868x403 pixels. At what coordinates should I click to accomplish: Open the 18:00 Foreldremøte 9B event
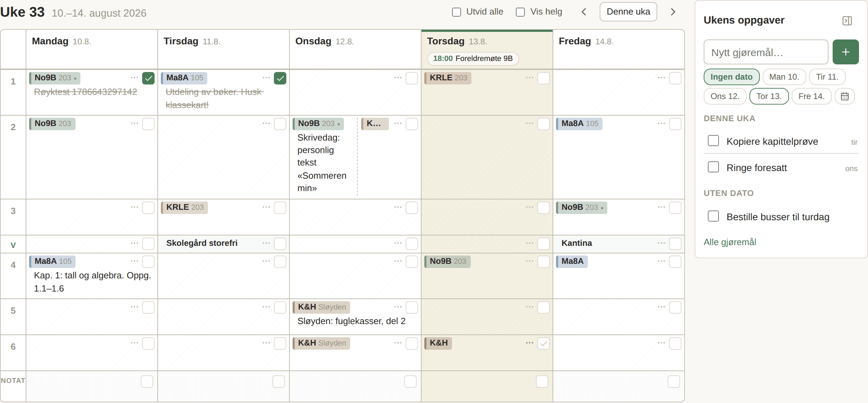point(473,59)
